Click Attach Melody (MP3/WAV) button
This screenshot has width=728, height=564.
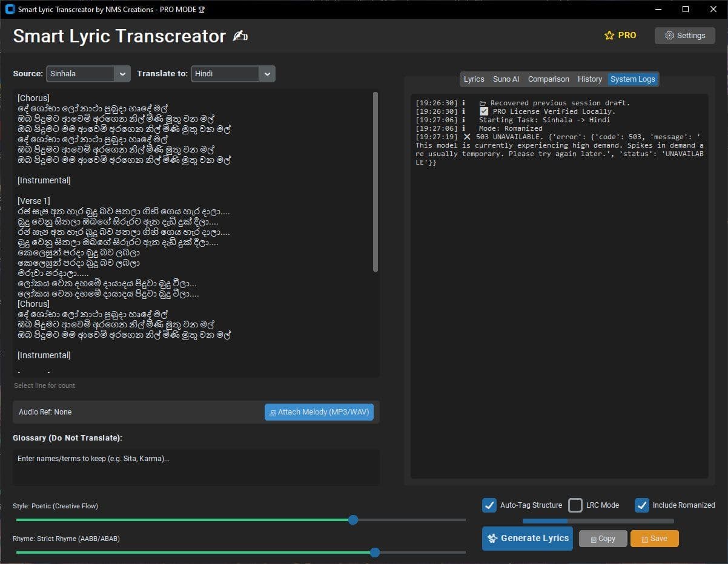319,412
